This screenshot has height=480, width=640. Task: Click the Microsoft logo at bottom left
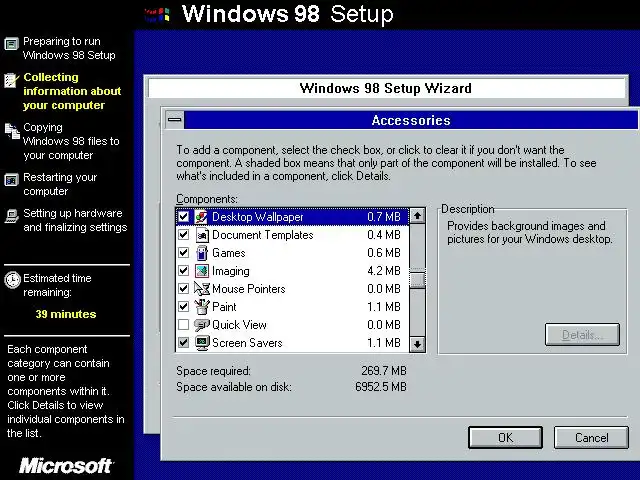point(67,466)
